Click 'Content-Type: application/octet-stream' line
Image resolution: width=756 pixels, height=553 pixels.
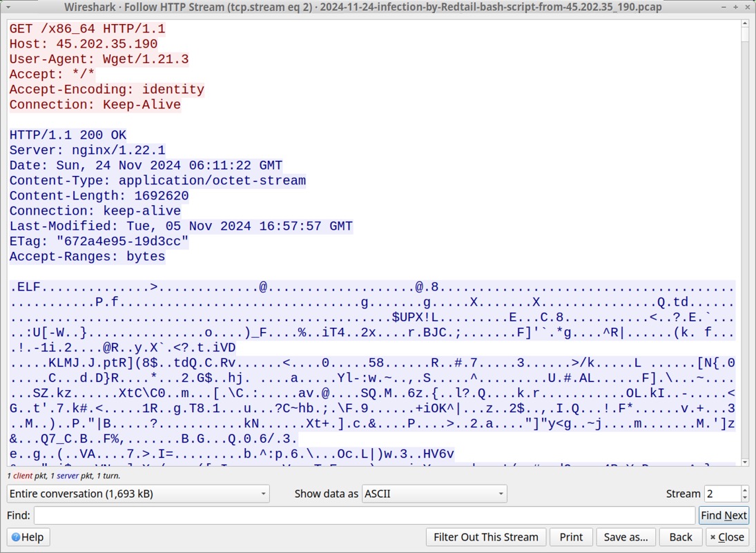pyautogui.click(x=157, y=181)
